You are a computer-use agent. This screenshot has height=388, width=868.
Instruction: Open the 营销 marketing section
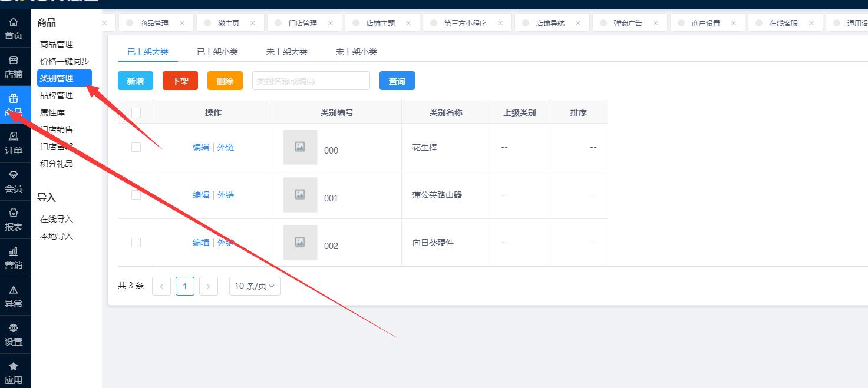click(14, 257)
